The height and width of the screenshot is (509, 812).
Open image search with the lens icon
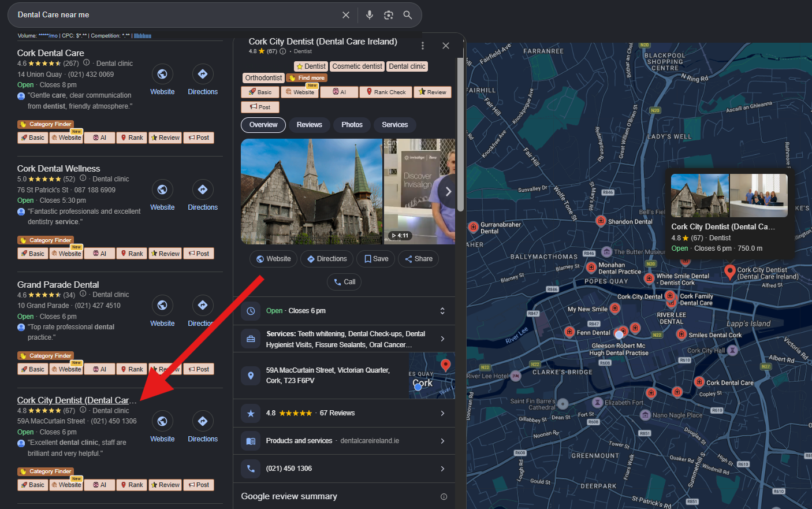click(x=389, y=15)
